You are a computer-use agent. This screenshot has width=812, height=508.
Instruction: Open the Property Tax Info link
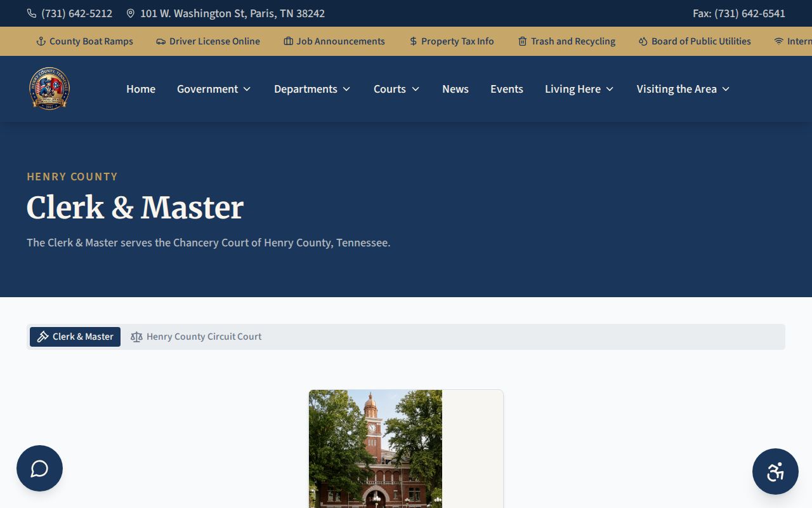[452, 41]
